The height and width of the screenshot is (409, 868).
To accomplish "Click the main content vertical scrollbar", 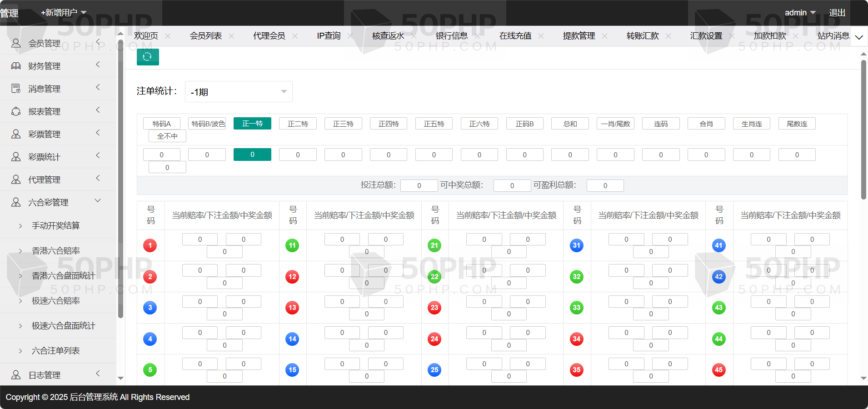I will (863, 130).
